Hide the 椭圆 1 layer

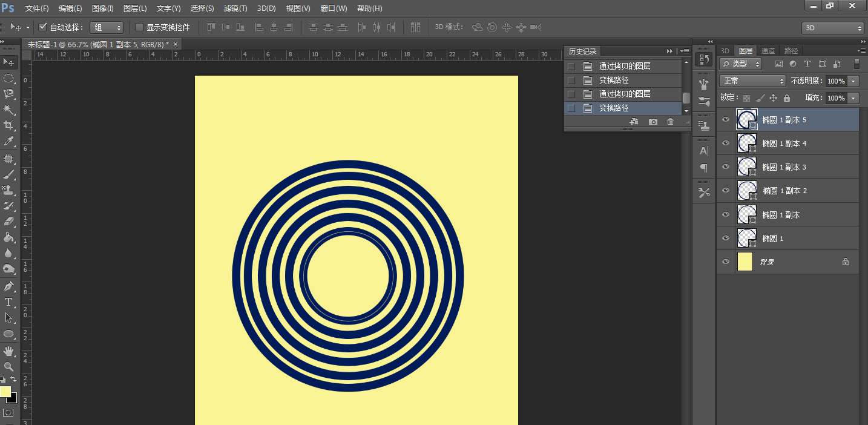click(x=726, y=239)
